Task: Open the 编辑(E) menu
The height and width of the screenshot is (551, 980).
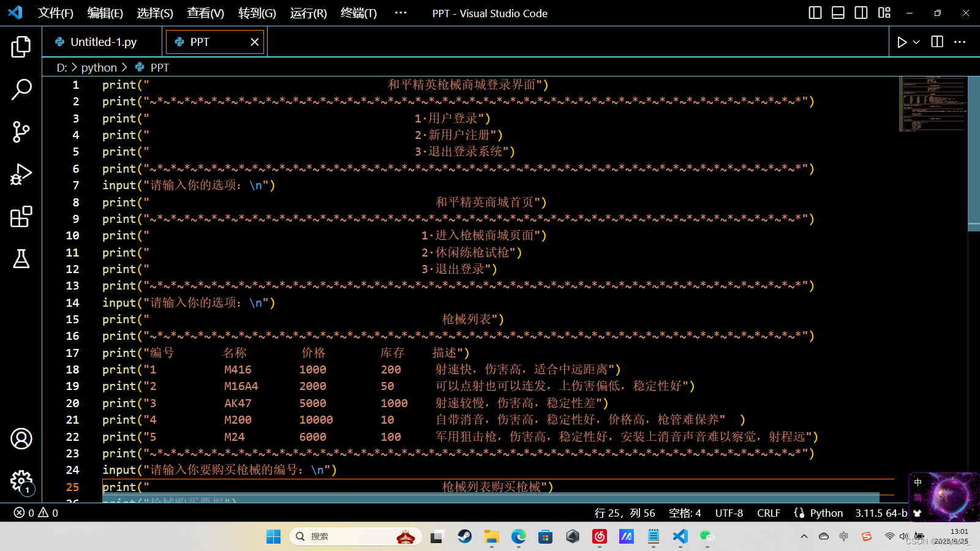Action: (x=105, y=13)
